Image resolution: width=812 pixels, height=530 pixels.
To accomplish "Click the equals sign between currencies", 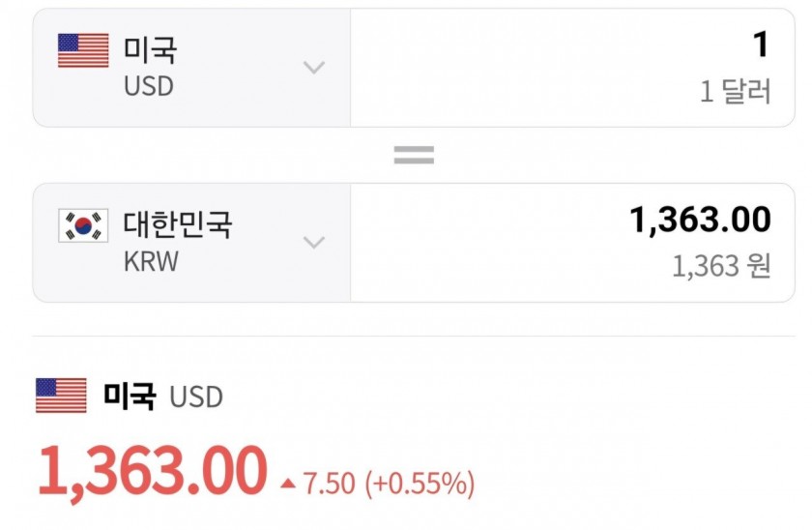I will pyautogui.click(x=414, y=155).
